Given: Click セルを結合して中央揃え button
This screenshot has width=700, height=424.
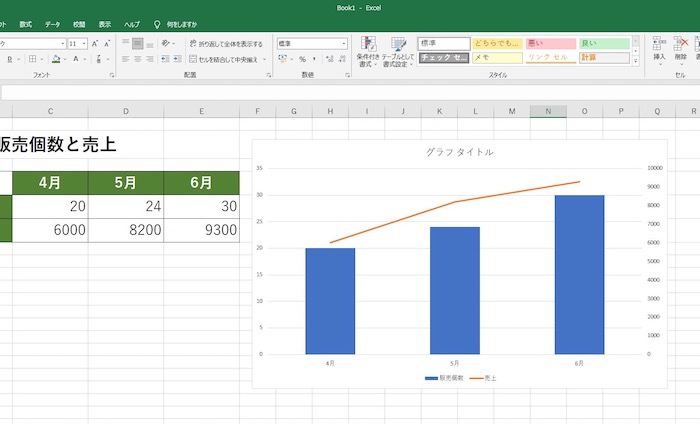Looking at the screenshot, I should pos(228,60).
